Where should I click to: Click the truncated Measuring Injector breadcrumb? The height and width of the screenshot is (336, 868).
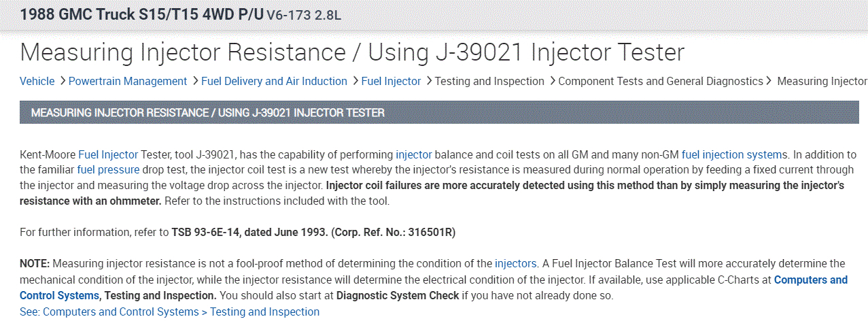click(x=822, y=81)
